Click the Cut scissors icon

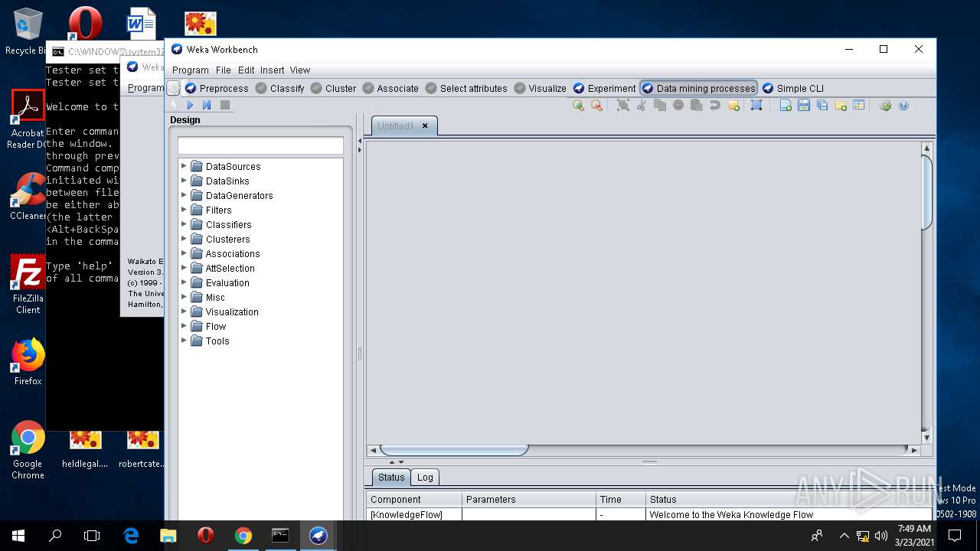(642, 106)
